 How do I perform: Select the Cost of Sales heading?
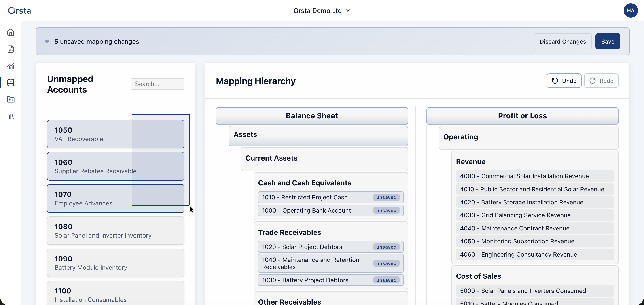(479, 276)
